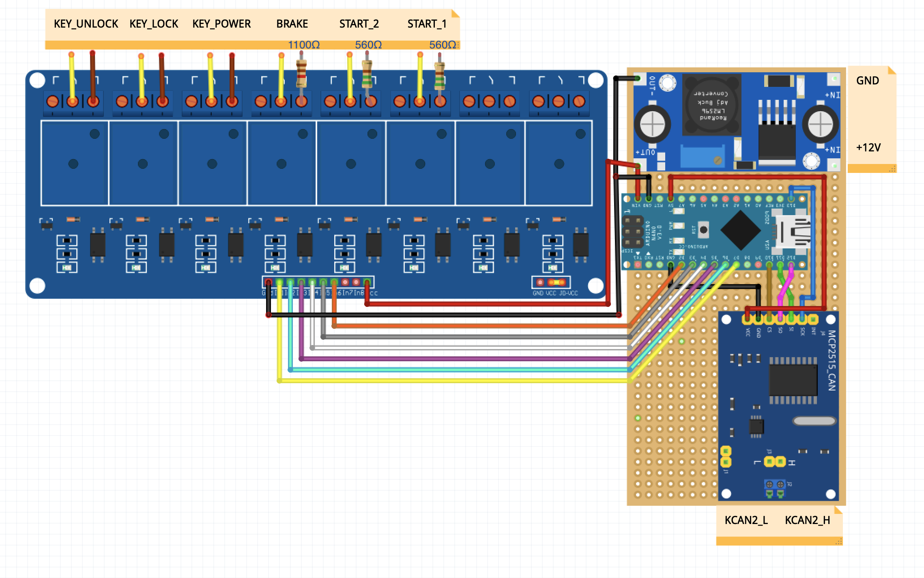Select the black inductor on LM2596 converter
This screenshot has height=578, width=924.
(712, 106)
